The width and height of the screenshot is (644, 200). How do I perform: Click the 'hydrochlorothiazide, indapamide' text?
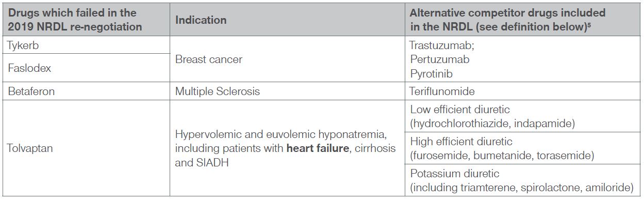click(492, 124)
